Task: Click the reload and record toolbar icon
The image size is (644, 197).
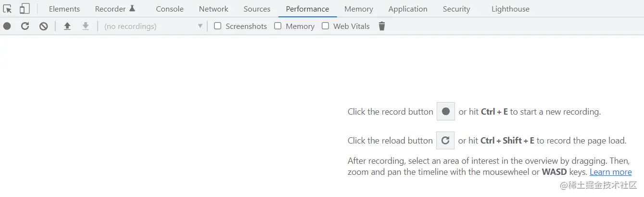Action: click(25, 26)
